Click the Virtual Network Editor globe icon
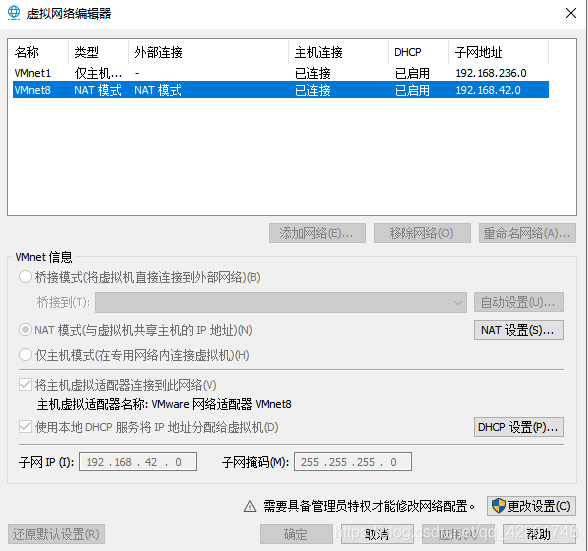Screen dimensions: 588x551 pos(14,13)
